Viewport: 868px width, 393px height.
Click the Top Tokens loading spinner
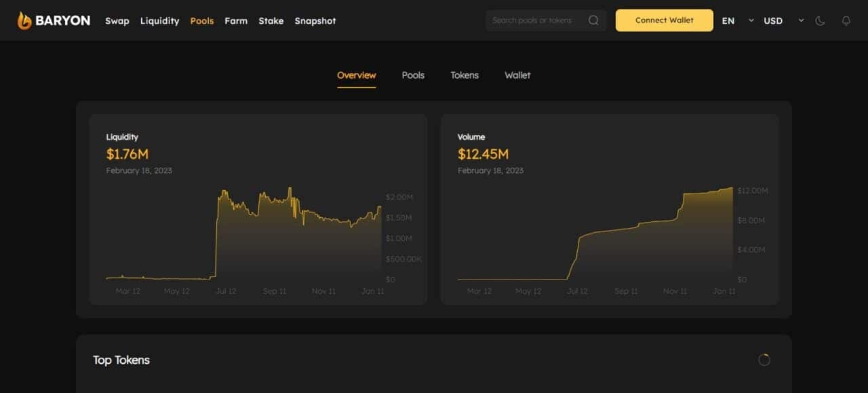pos(764,360)
